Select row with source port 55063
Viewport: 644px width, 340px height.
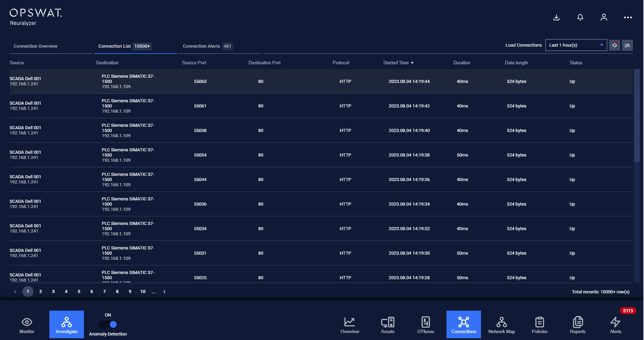321,81
